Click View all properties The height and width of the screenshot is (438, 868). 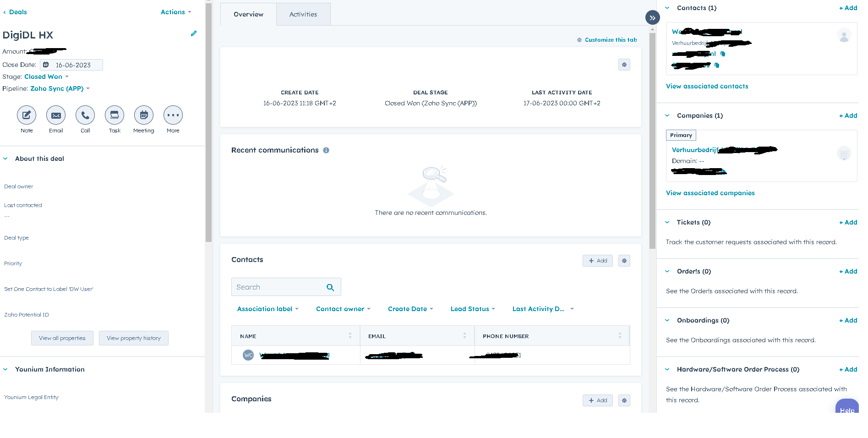click(x=62, y=338)
